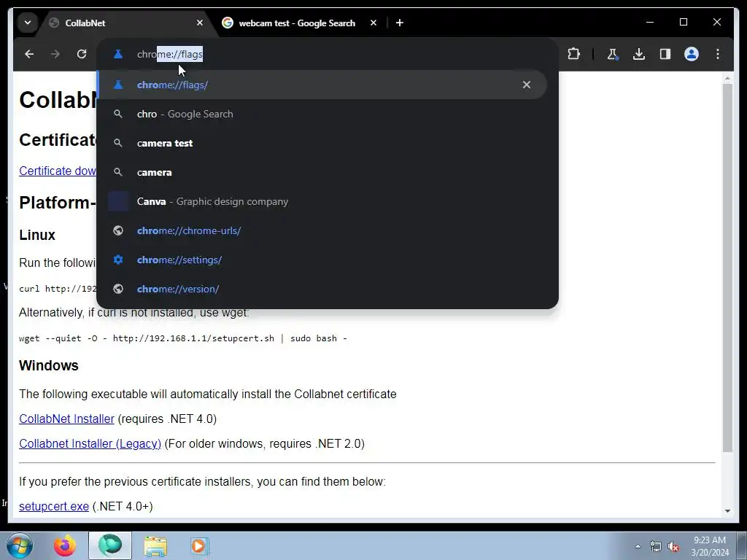Click the address bar chrome://flags text
The image size is (747, 560).
tap(170, 54)
